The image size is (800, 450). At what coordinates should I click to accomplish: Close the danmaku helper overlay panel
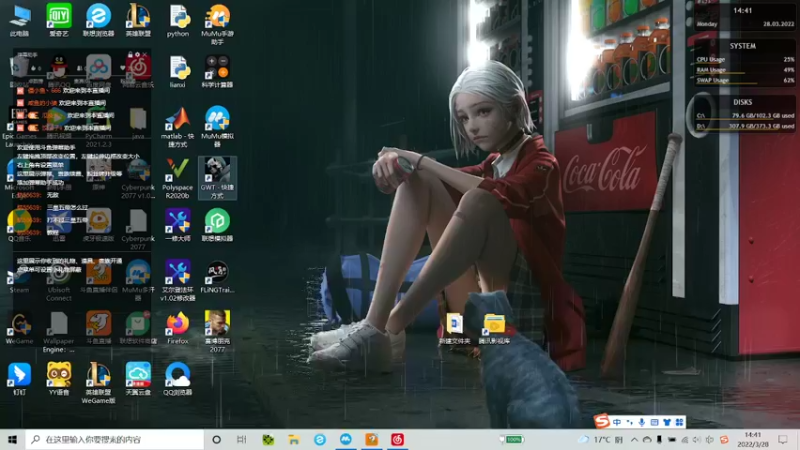pos(144,54)
